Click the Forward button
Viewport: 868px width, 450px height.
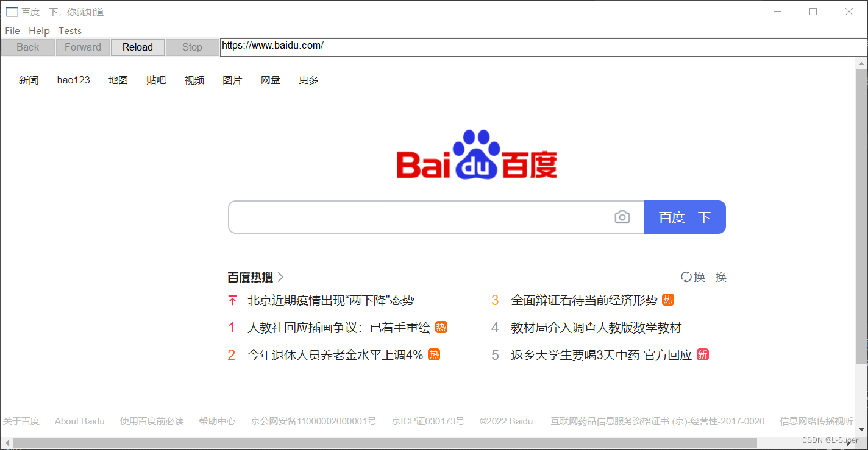83,47
